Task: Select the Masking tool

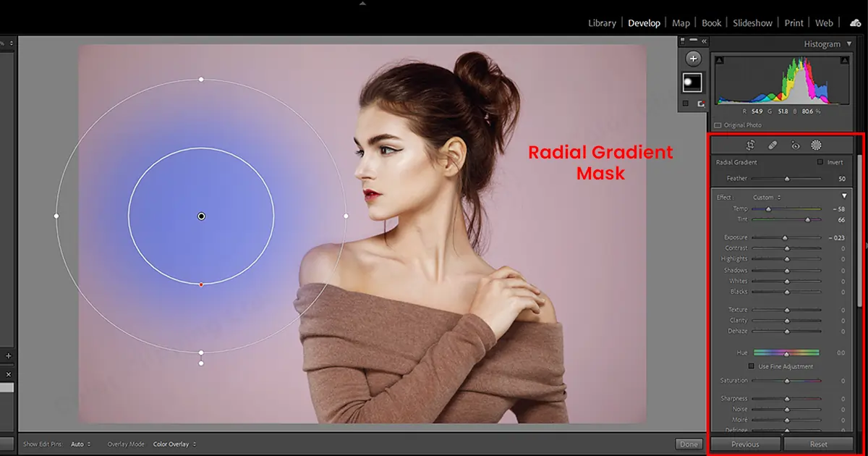Action: [816, 145]
